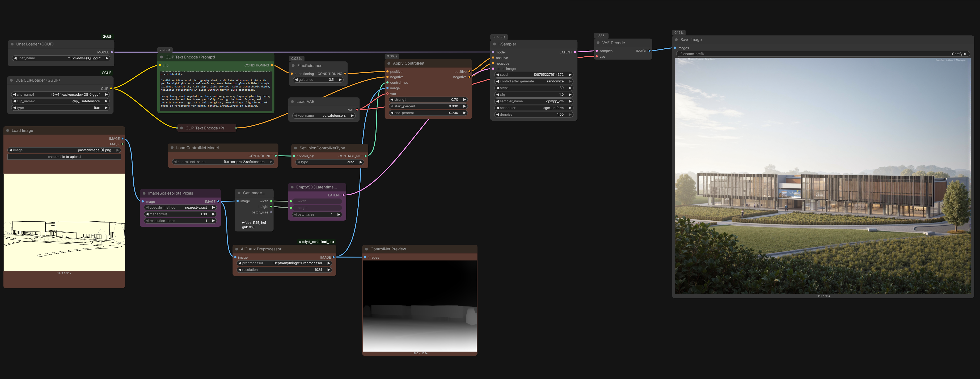The height and width of the screenshot is (379, 980).
Task: Toggle collapse of the FluxGuidance node
Action: coord(293,66)
